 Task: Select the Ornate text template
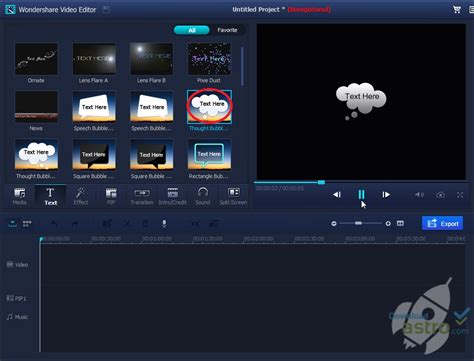click(36, 63)
